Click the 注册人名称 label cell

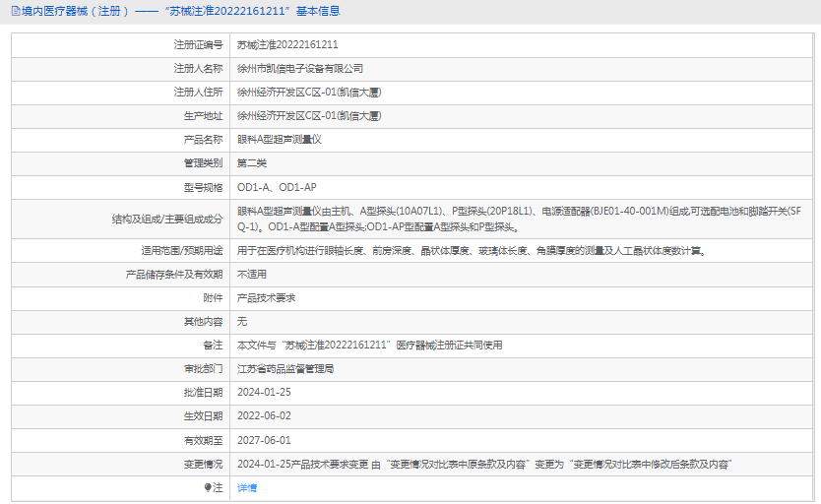click(x=199, y=69)
